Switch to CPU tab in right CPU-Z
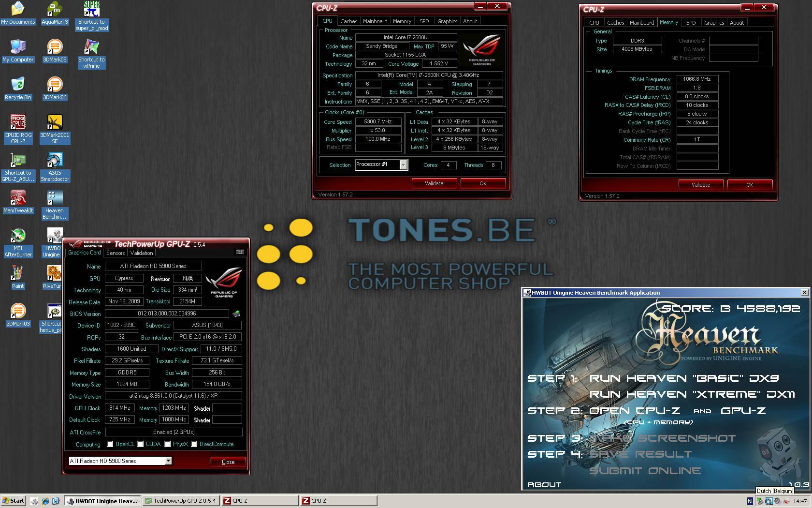The width and height of the screenshot is (812, 508). 594,23
